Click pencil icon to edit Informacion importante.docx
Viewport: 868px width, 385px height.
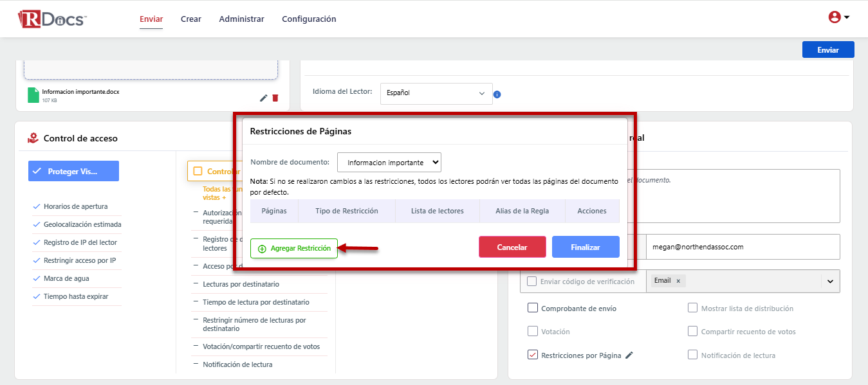tap(263, 98)
